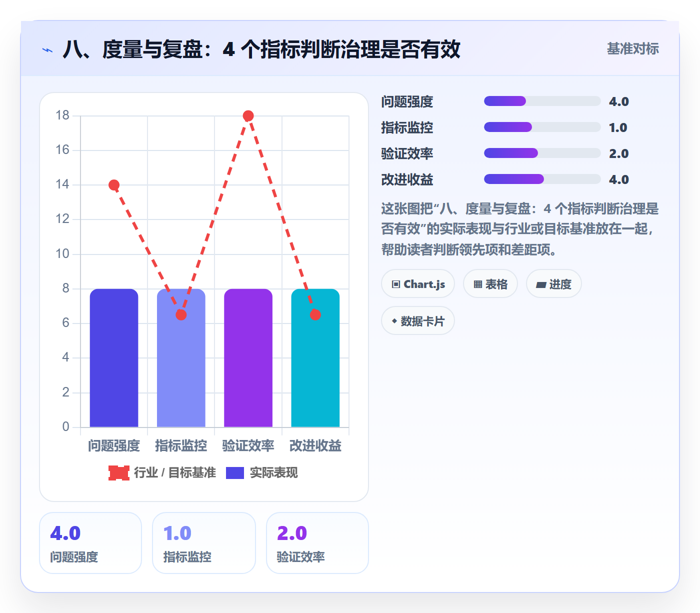The height and width of the screenshot is (613, 700).
Task: Click the 验证效率 progress bar
Action: (542, 153)
